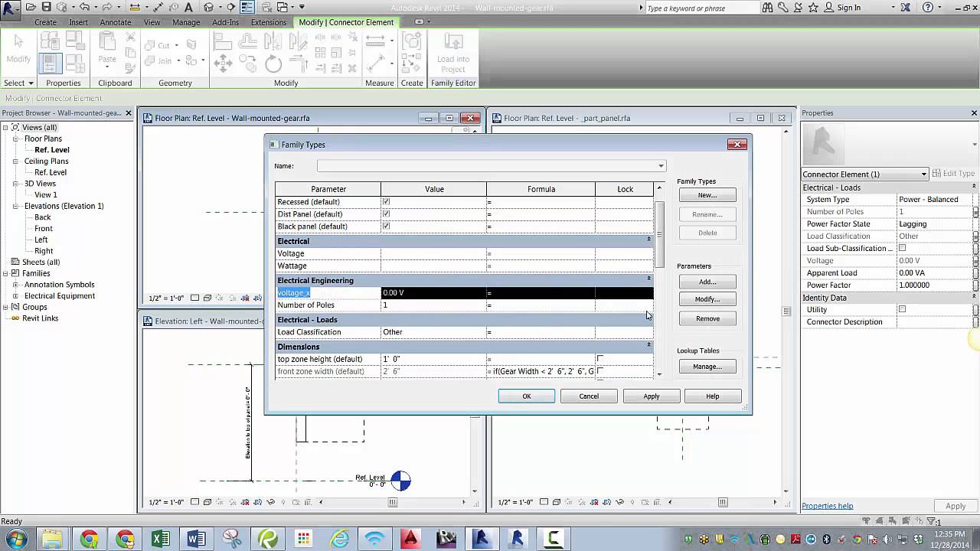
Task: Click the favorites star icon in title bar
Action: point(813,8)
